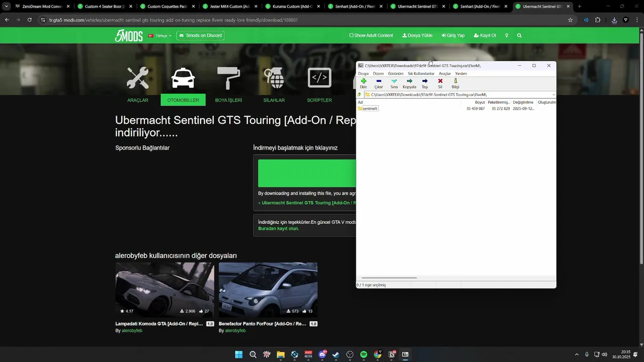
Task: Click the lightbulb icon in the site header
Action: [507, 36]
